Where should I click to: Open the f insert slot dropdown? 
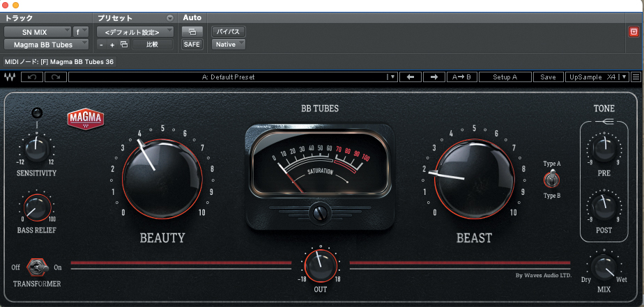[x=81, y=31]
